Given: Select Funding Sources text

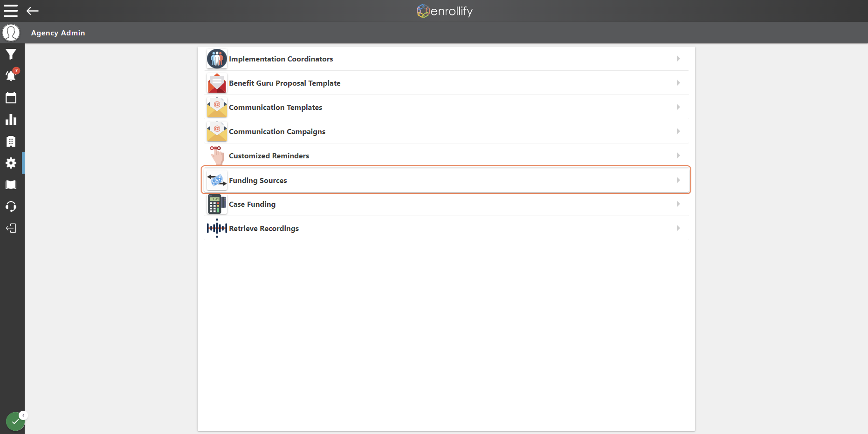Looking at the screenshot, I should (x=258, y=180).
